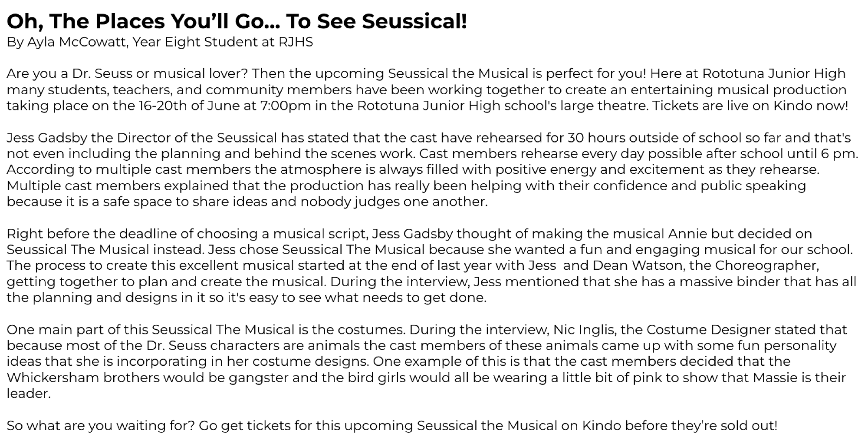Click the word leader on its own line
Screen dimensions: 868x447
(x=28, y=394)
